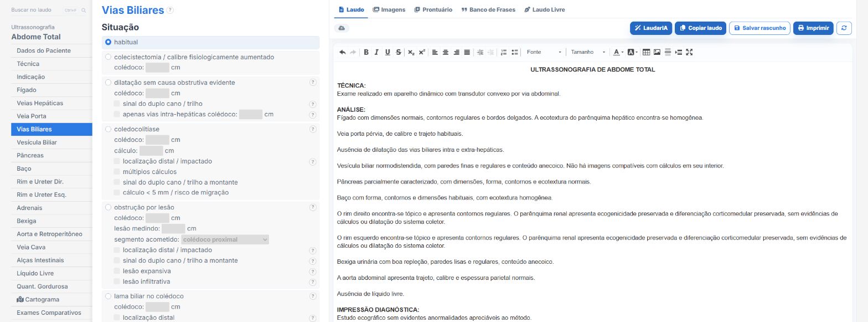Insert a table into the report
868x322 pixels.
point(647,52)
